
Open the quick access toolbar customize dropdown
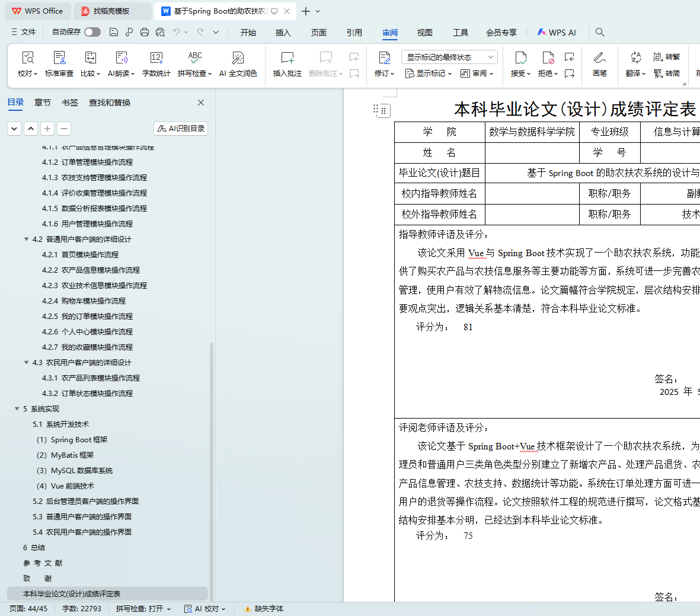pyautogui.click(x=216, y=32)
